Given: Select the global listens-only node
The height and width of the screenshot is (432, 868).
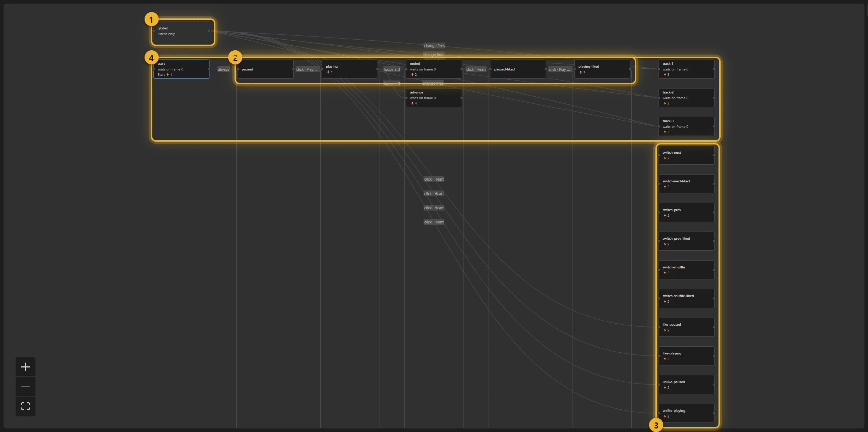Looking at the screenshot, I should pyautogui.click(x=181, y=31).
